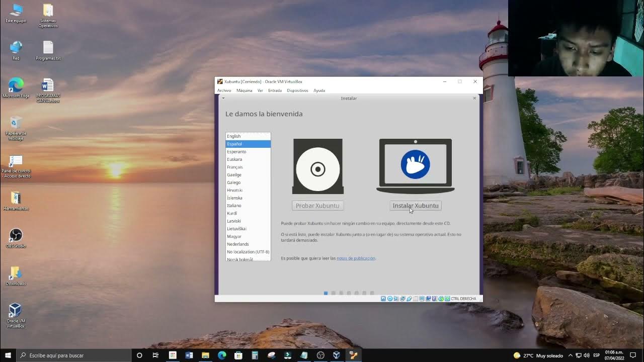The width and height of the screenshot is (644, 362).
Task: Select Íslenska in language list
Action: [248, 198]
